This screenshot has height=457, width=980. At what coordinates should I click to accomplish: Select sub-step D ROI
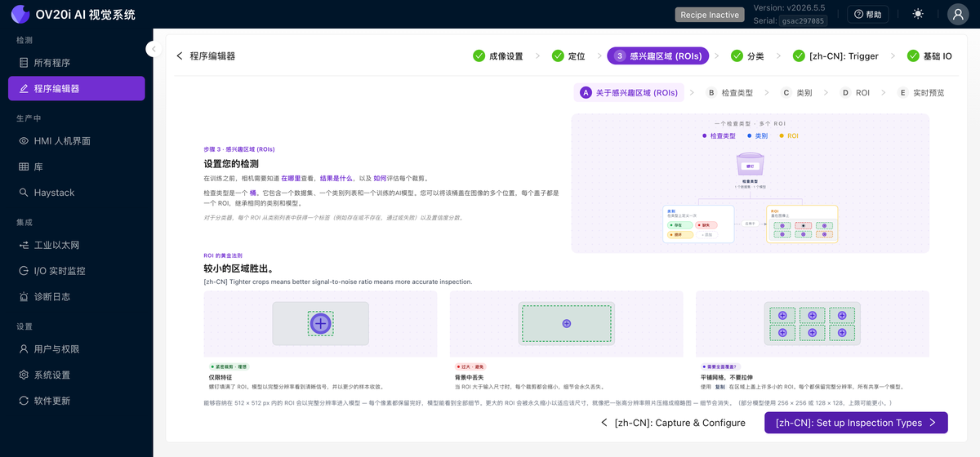pyautogui.click(x=855, y=93)
